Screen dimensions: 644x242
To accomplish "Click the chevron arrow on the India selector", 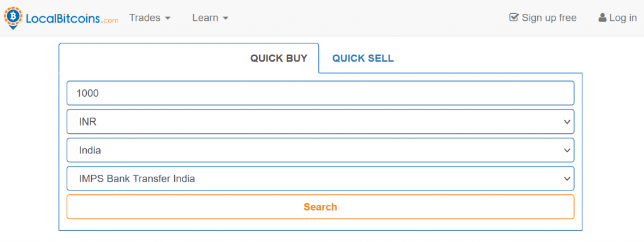I will coord(567,150).
